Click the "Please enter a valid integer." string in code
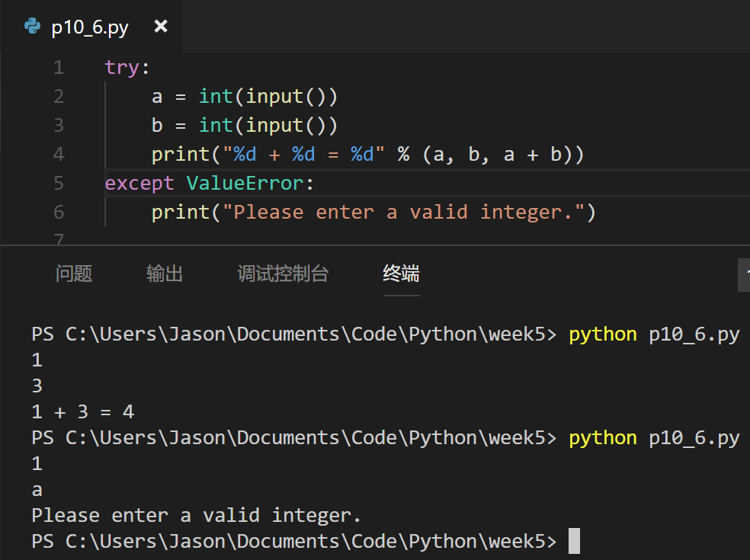 point(403,212)
